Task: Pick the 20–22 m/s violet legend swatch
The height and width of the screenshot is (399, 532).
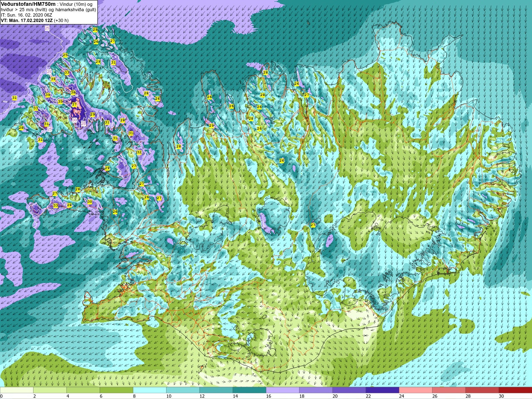Action: 349,390
